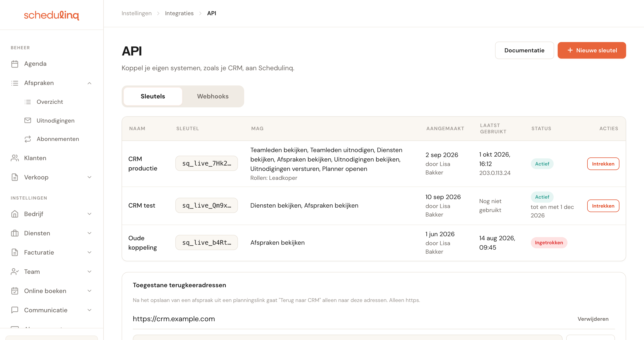Screen dimensions: 644x340
Task: Click the Overzicht list icon
Action: click(28, 102)
